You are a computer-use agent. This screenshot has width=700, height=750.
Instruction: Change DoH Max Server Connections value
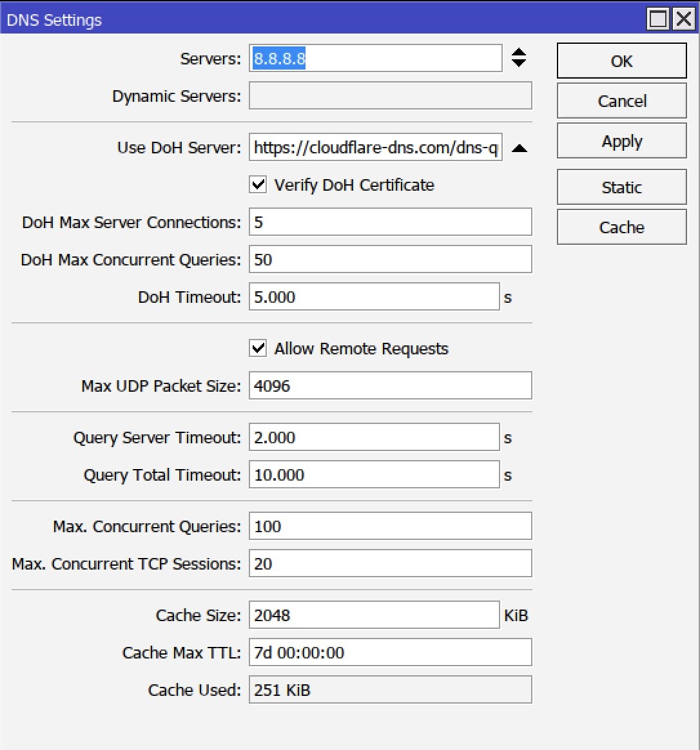(389, 222)
